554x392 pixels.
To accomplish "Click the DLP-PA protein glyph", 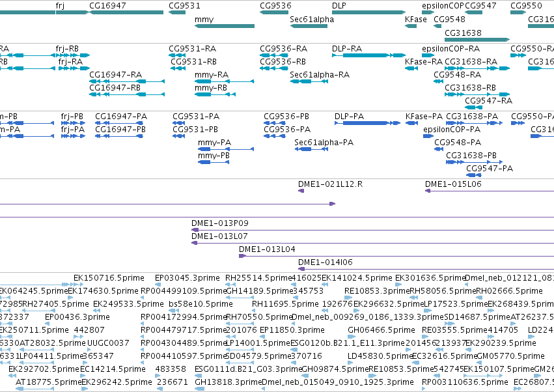I will pos(367,123).
